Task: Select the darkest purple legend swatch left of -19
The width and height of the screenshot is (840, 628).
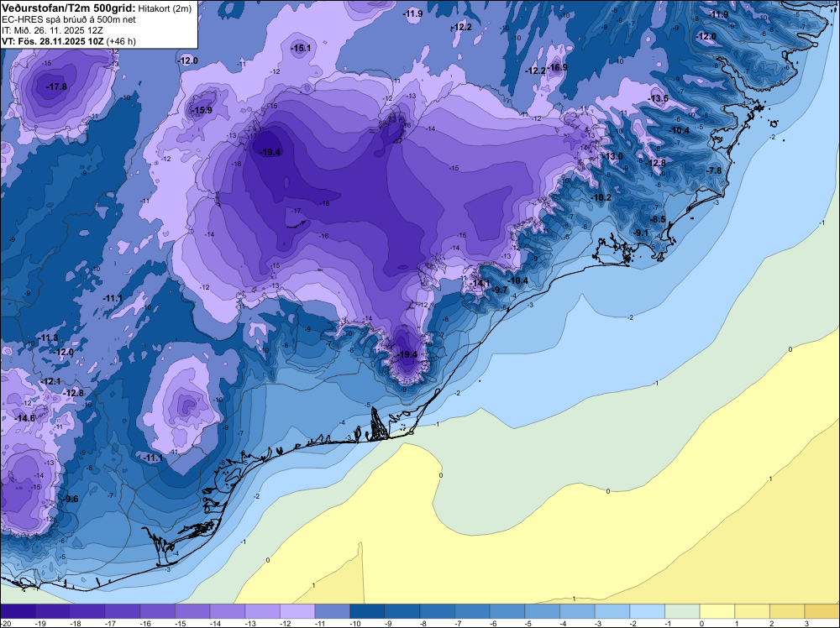Action: [x=18, y=611]
